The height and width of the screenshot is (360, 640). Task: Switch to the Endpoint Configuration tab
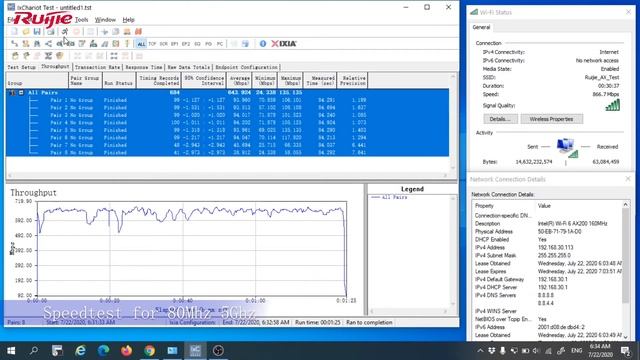tap(247, 67)
